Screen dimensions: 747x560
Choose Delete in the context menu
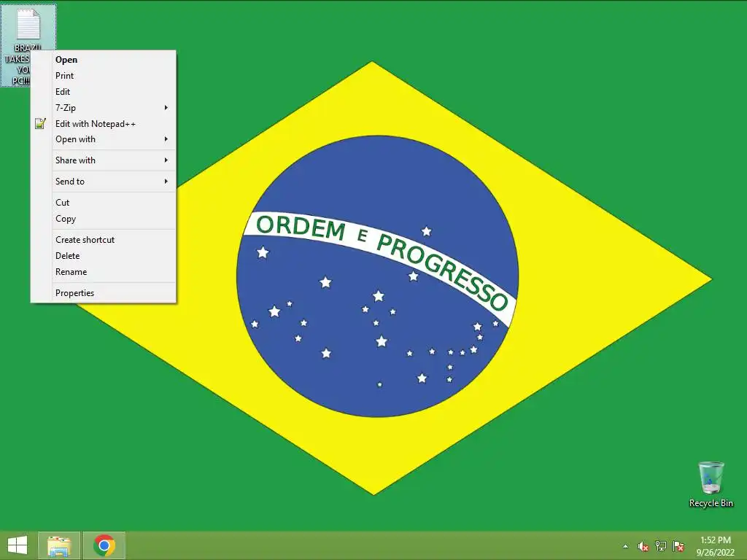pyautogui.click(x=104, y=256)
